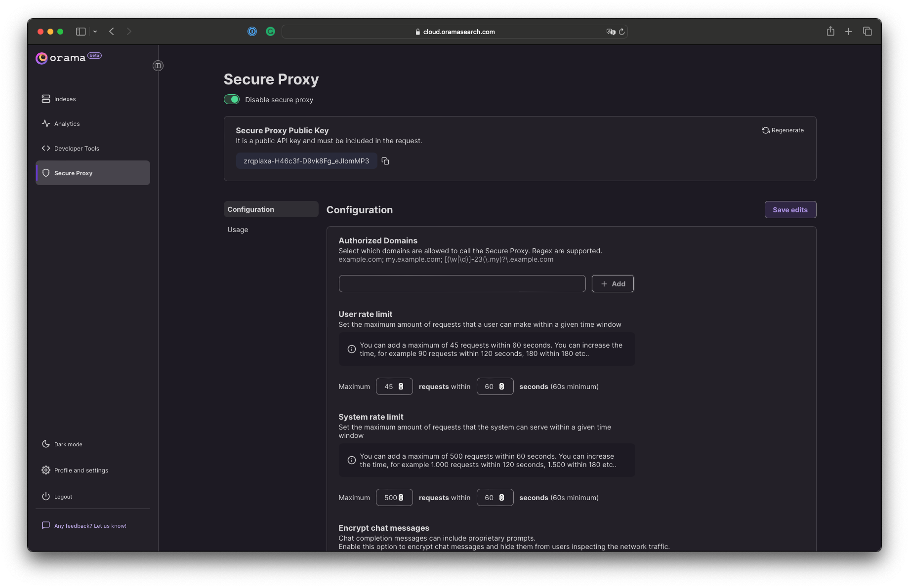Switch to the Usage tab
909x588 pixels.
click(271, 230)
